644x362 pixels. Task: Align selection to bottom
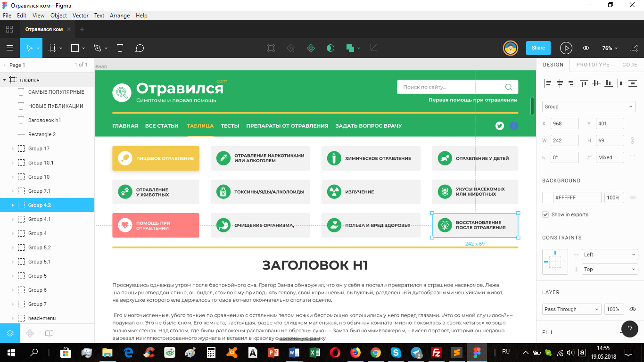tap(609, 83)
